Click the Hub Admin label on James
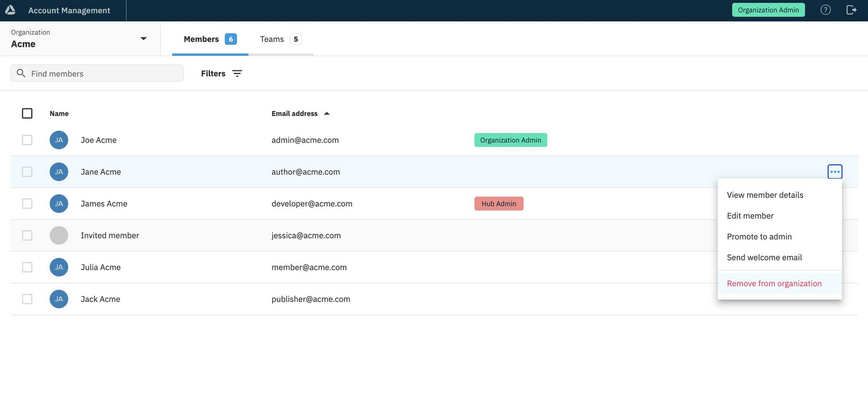This screenshot has width=868, height=417. point(499,204)
